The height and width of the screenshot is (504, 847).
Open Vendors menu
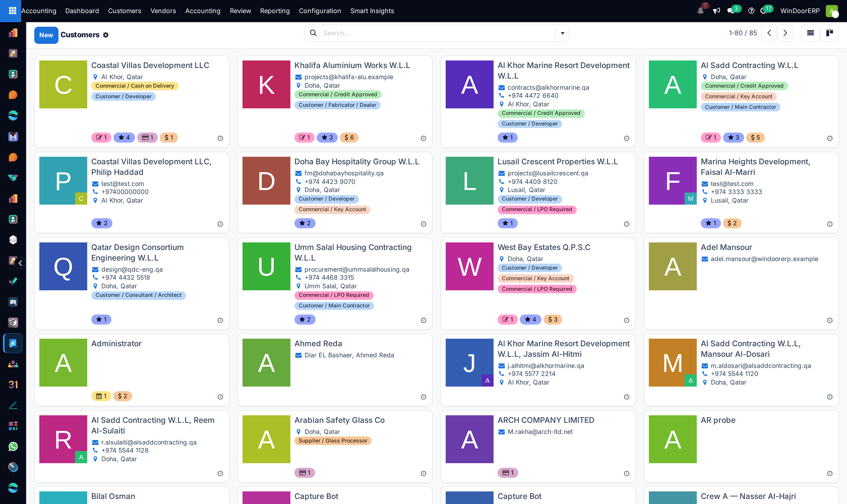163,11
